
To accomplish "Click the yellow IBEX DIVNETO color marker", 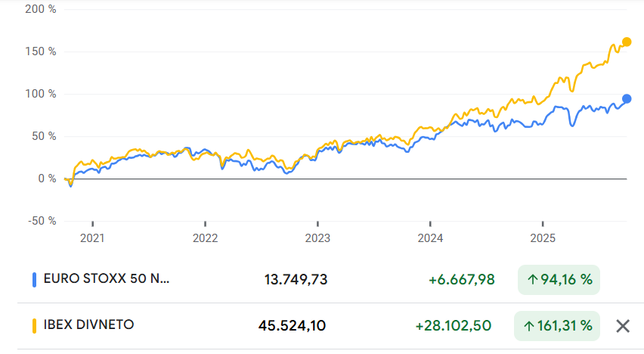I will (x=34, y=326).
